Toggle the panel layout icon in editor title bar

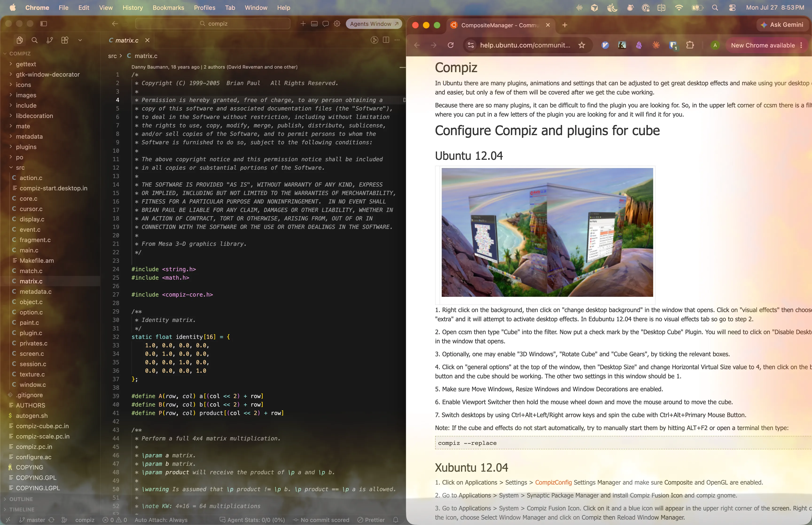coord(314,24)
